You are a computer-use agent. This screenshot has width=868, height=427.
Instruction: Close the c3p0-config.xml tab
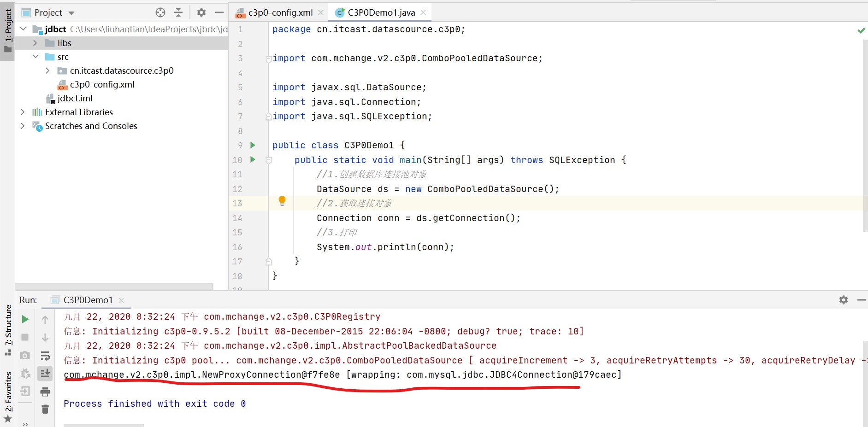point(321,13)
